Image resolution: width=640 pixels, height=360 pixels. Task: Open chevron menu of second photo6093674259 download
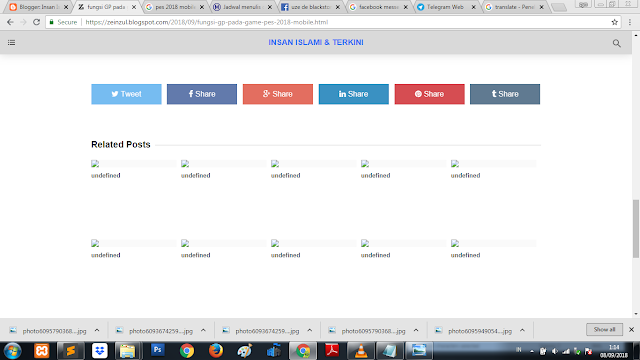[309, 331]
